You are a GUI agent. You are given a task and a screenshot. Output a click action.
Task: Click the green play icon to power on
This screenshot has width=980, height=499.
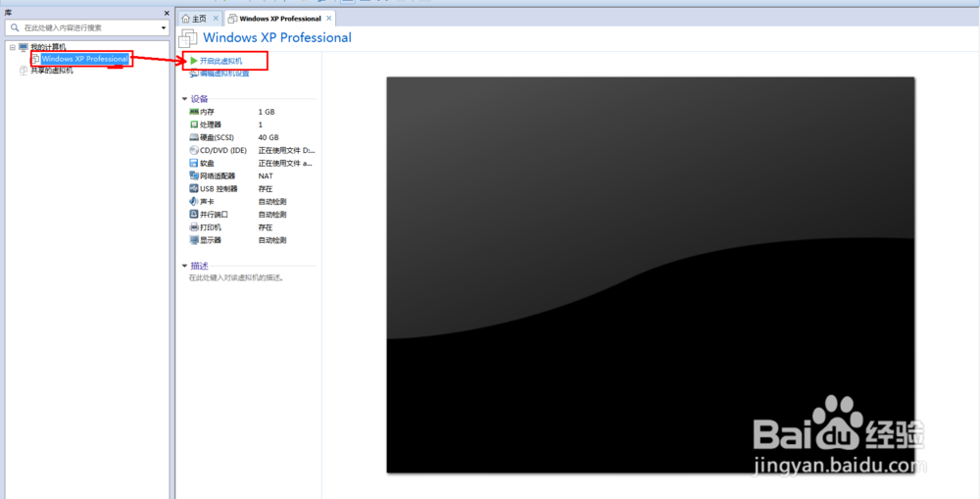coord(194,61)
